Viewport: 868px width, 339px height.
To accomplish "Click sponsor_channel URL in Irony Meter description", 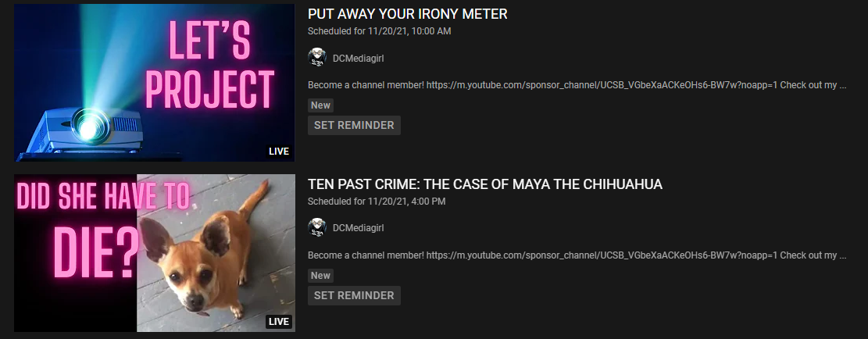I will pyautogui.click(x=602, y=86).
